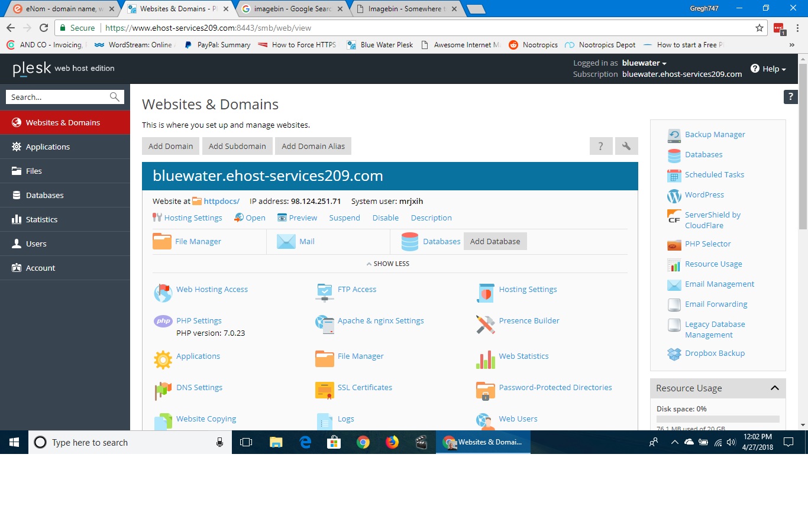Click the DNS Settings flags icon

pos(163,391)
